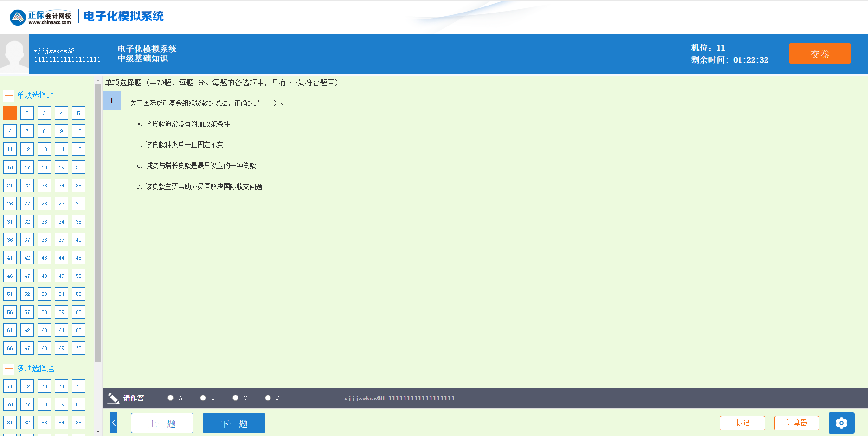Click the '电子化模拟系统' logo title
The image size is (868, 436).
tap(123, 16)
